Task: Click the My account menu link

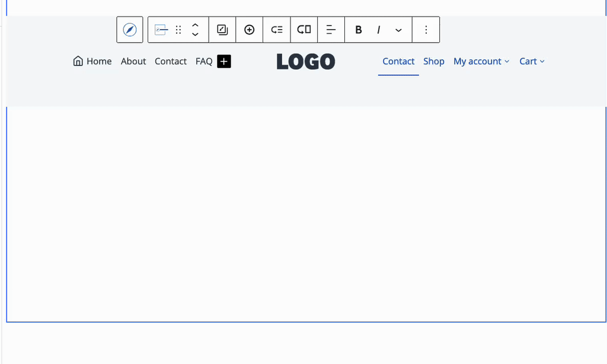Action: 477,61
